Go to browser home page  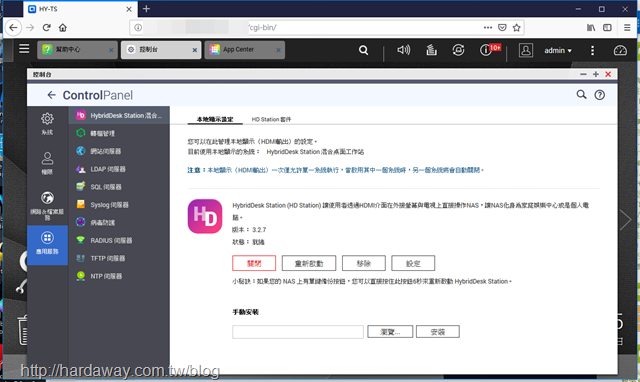coord(62,28)
